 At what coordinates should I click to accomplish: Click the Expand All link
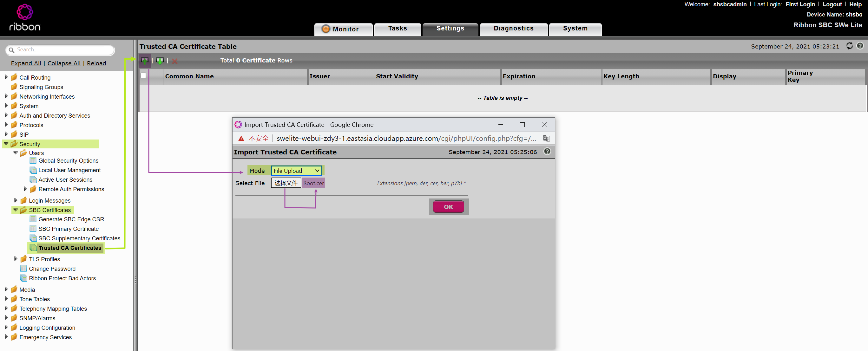pos(26,63)
